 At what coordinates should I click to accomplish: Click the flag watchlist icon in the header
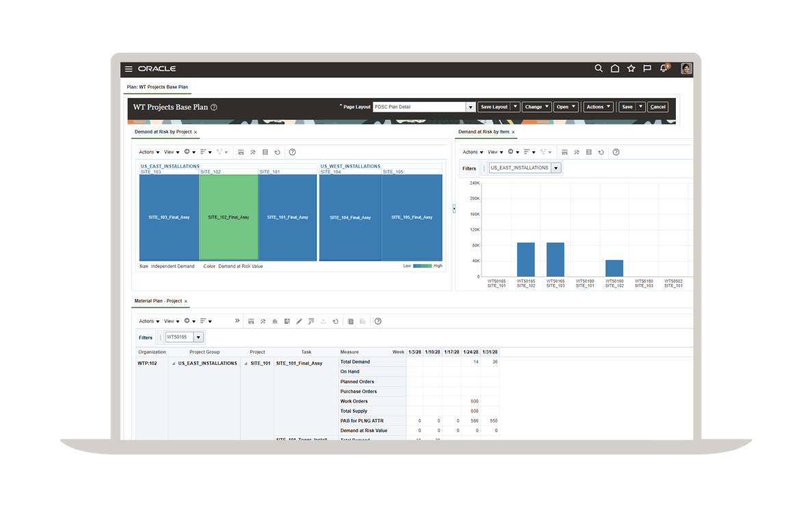646,68
